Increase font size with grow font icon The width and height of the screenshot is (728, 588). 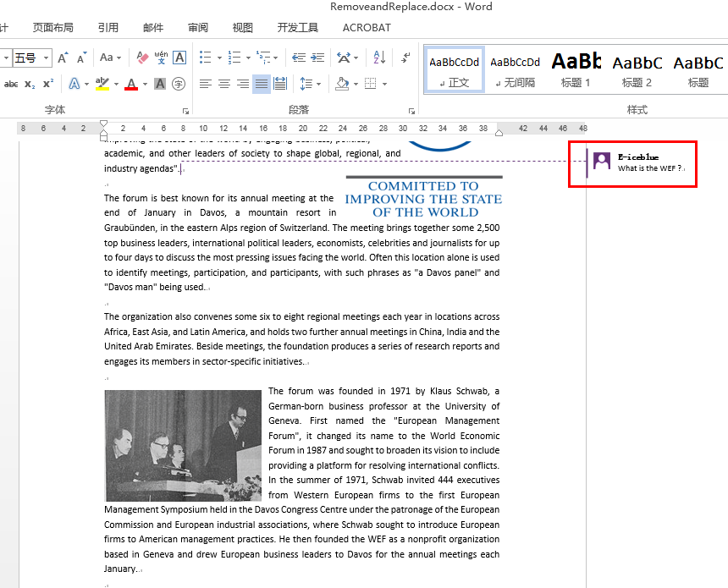(63, 58)
